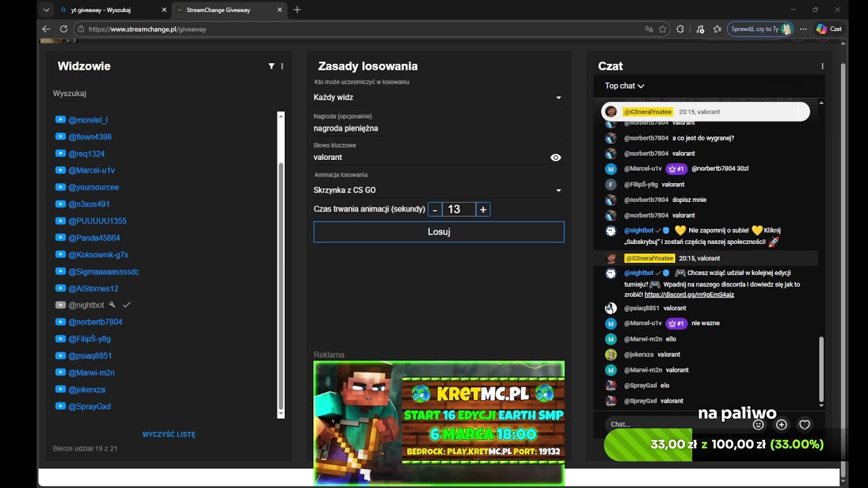Open the discord.gg invite link in chat
868x488 pixels.
coord(689,295)
